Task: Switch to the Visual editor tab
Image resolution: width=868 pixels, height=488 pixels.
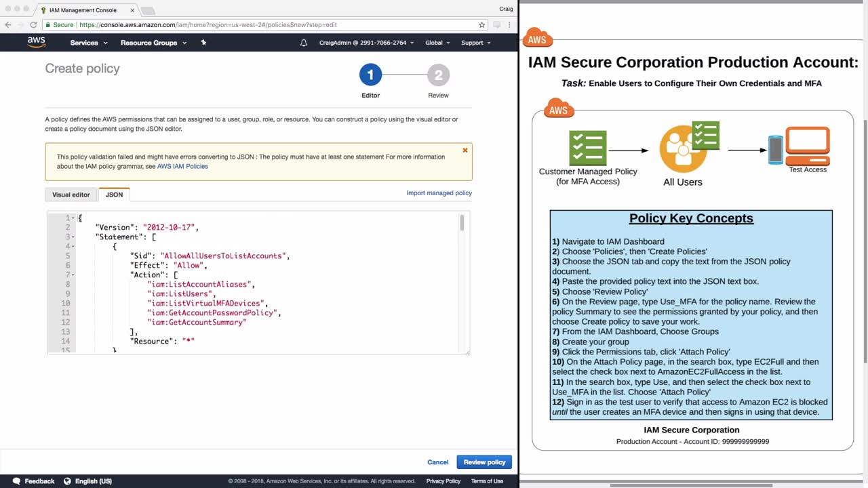Action: pyautogui.click(x=71, y=195)
